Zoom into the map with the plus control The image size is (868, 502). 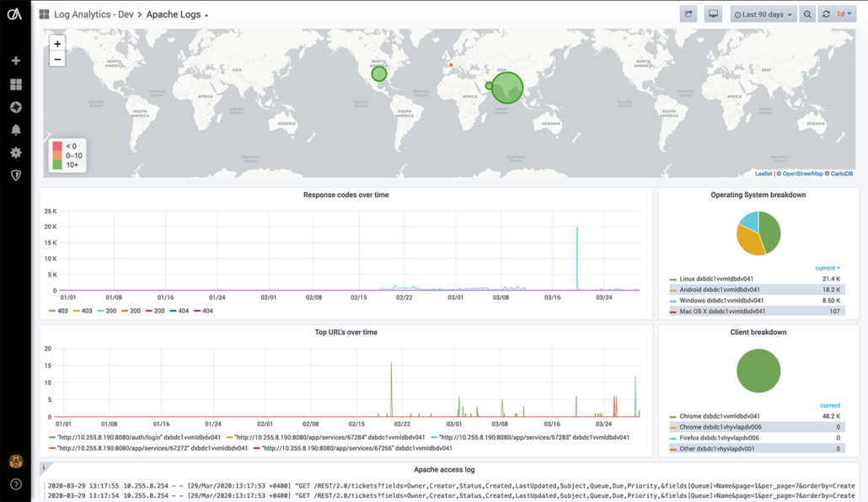[x=56, y=43]
